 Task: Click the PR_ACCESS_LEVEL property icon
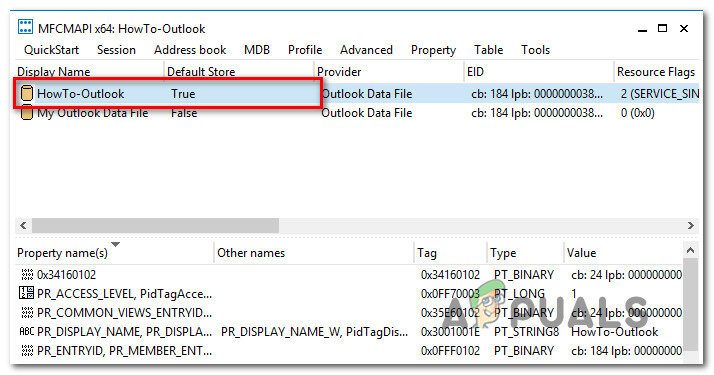(x=26, y=293)
